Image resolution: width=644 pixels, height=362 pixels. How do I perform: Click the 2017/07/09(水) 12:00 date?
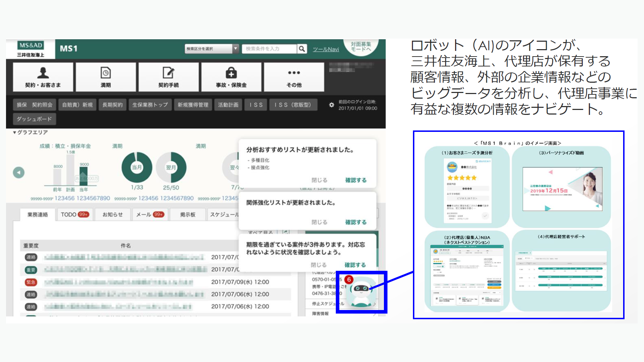240,282
